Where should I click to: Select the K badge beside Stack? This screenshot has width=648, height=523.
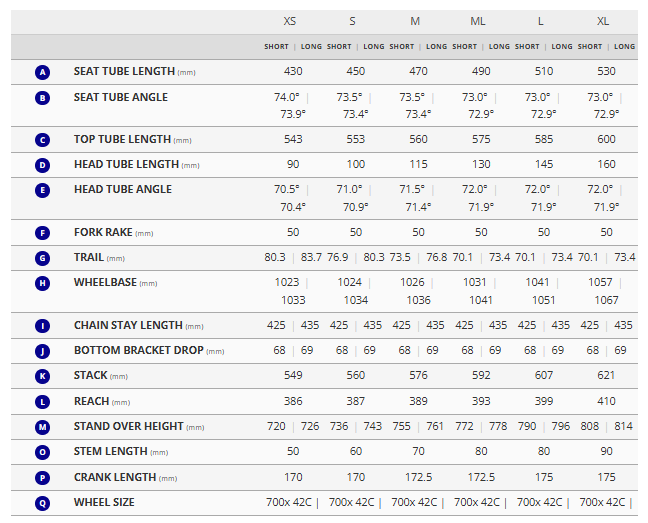(42, 376)
